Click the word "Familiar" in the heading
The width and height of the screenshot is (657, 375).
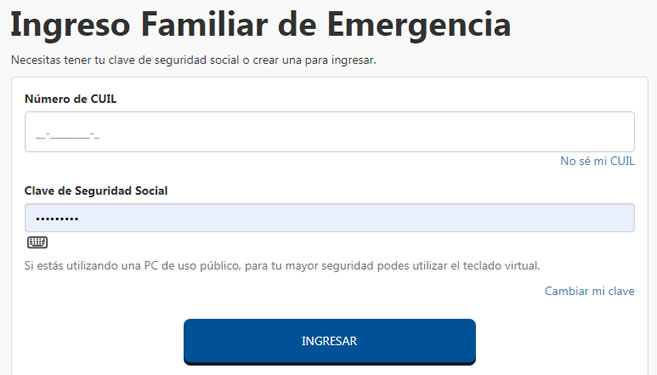[204, 24]
